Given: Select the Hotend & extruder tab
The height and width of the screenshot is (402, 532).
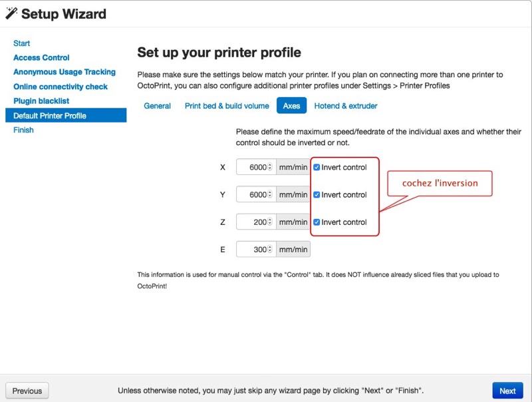Looking at the screenshot, I should (346, 106).
